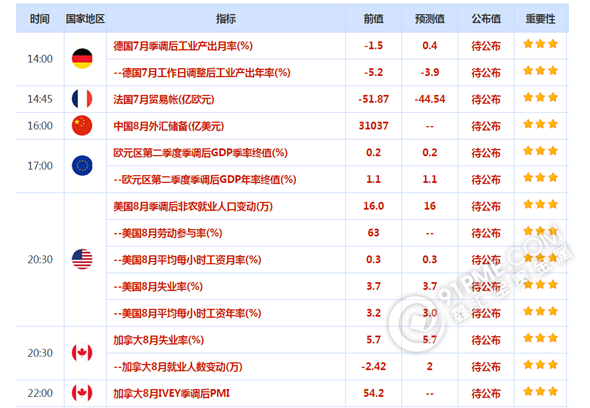The height and width of the screenshot is (408, 590).
Task: Click the Canada flag at 20:30
Action: tap(82, 353)
